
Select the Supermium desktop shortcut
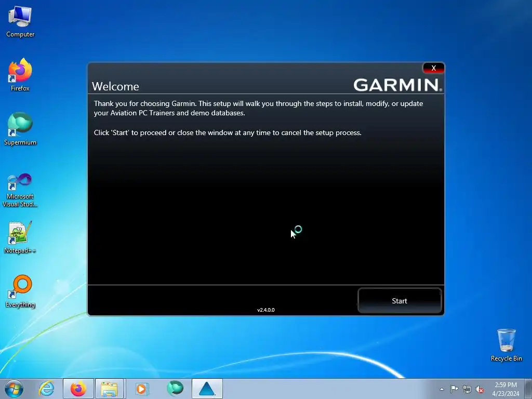click(20, 129)
